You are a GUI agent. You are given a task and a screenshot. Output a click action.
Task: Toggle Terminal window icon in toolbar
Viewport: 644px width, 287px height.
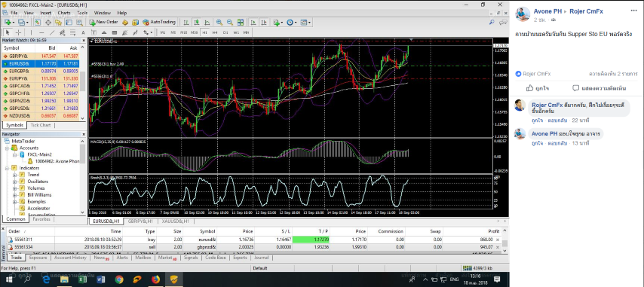click(x=69, y=22)
